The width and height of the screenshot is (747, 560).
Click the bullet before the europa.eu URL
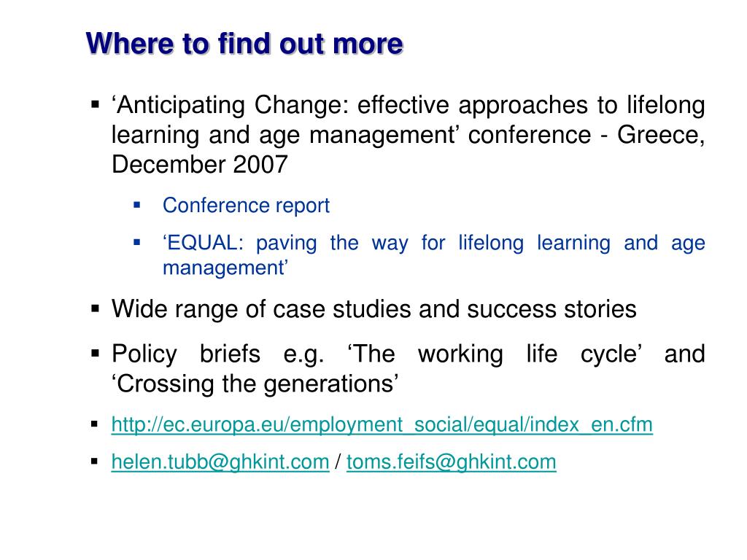coord(94,424)
